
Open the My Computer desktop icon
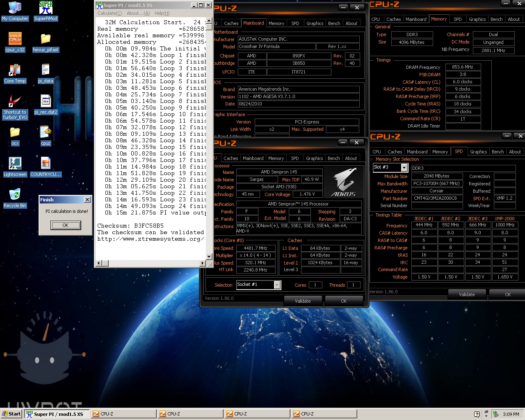coord(15,11)
